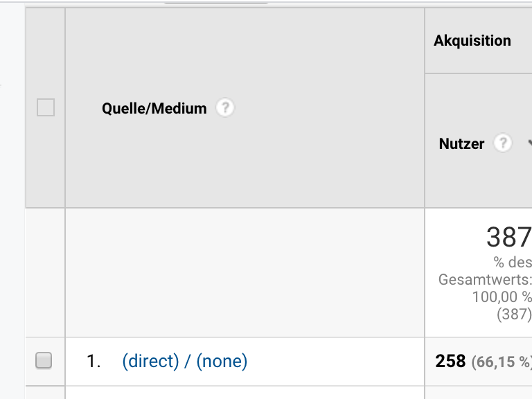Image resolution: width=532 pixels, height=399 pixels.
Task: Click the left sidebar strip
Action: pyautogui.click(x=12, y=199)
